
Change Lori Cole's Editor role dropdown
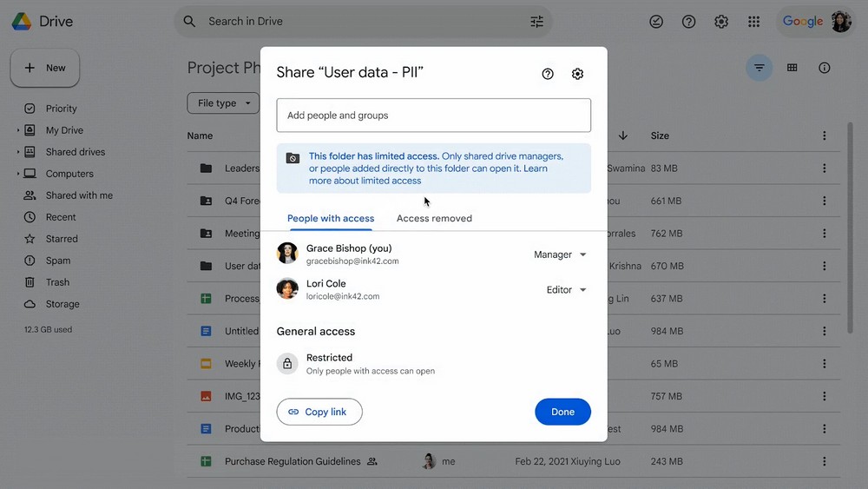[567, 290]
